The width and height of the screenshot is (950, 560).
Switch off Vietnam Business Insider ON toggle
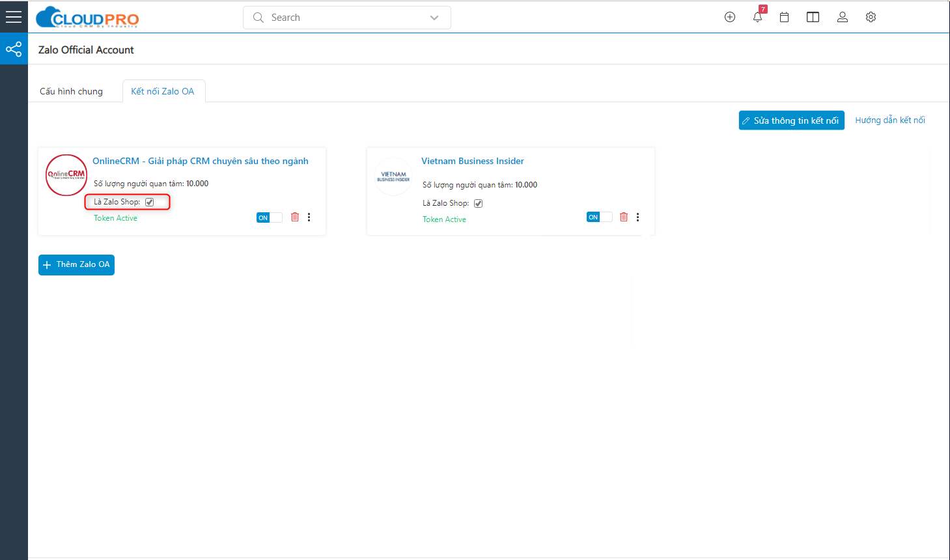(x=599, y=217)
